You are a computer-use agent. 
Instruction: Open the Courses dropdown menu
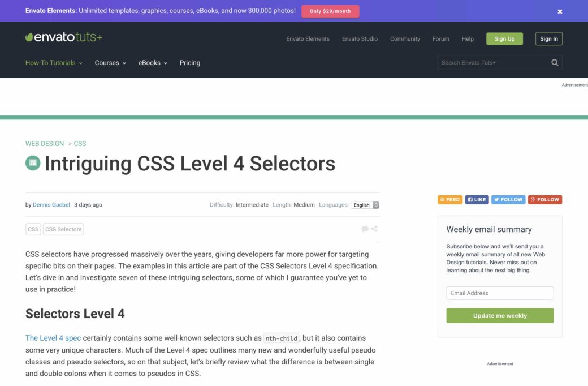coord(110,63)
